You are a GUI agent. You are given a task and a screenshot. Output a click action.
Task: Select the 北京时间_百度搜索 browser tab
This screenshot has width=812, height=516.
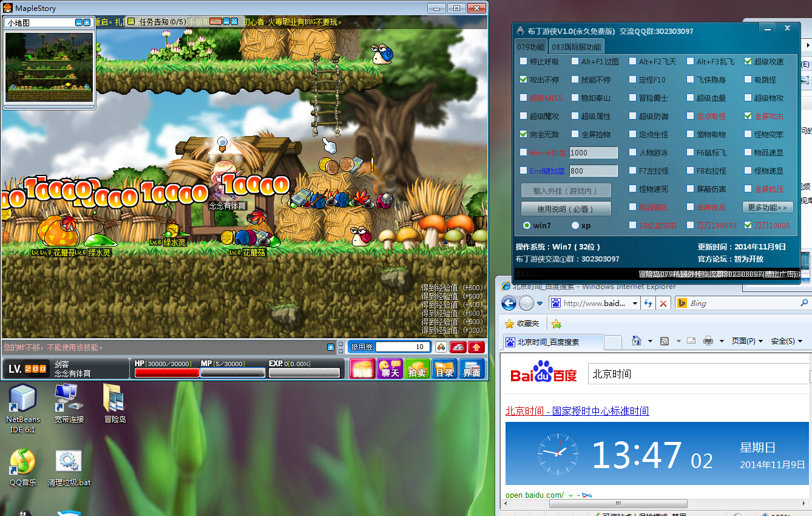pos(553,342)
